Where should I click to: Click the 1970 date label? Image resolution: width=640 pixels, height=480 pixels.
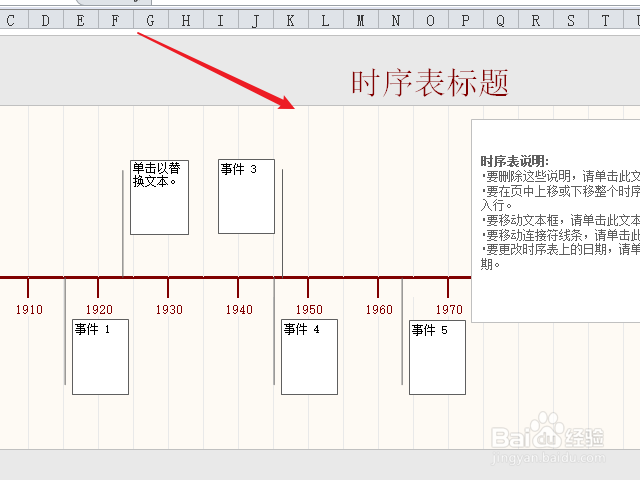[x=449, y=310]
